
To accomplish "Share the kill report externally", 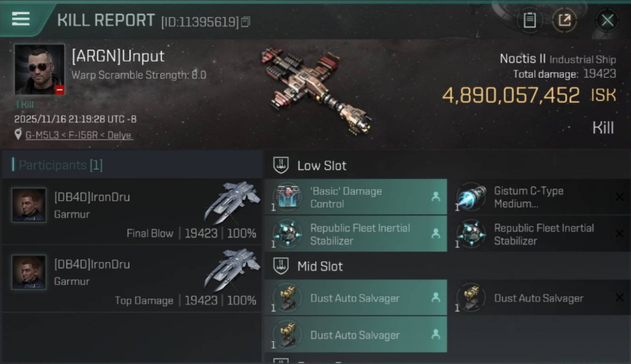I will (565, 20).
